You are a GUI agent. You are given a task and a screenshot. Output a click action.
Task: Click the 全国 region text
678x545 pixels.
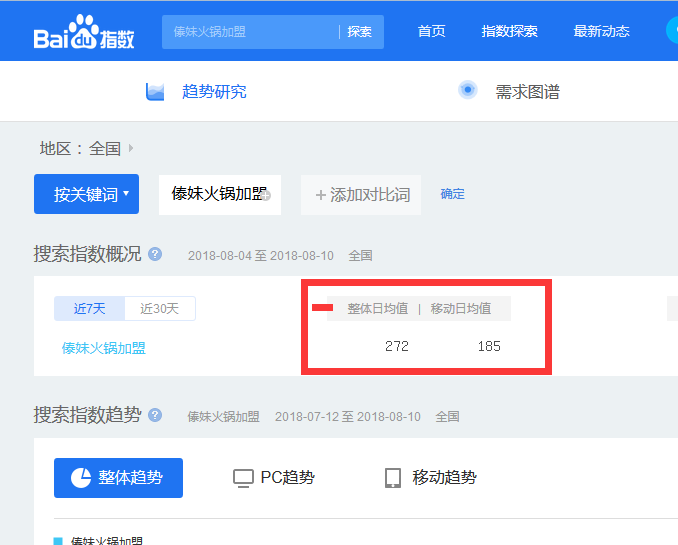click(105, 148)
